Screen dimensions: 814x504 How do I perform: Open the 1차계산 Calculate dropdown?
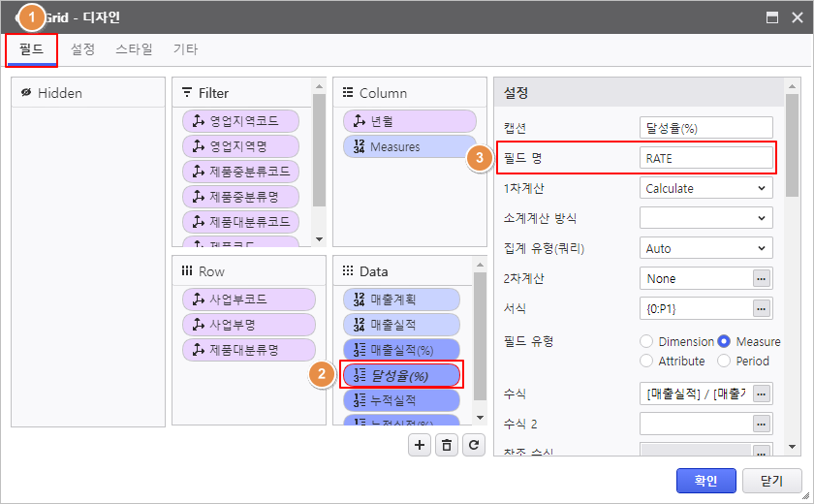[705, 188]
